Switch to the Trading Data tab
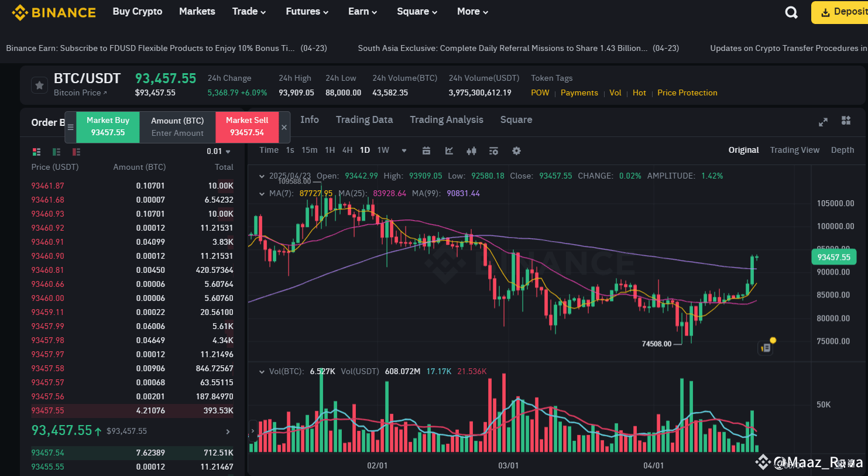This screenshot has height=476, width=868. tap(364, 119)
